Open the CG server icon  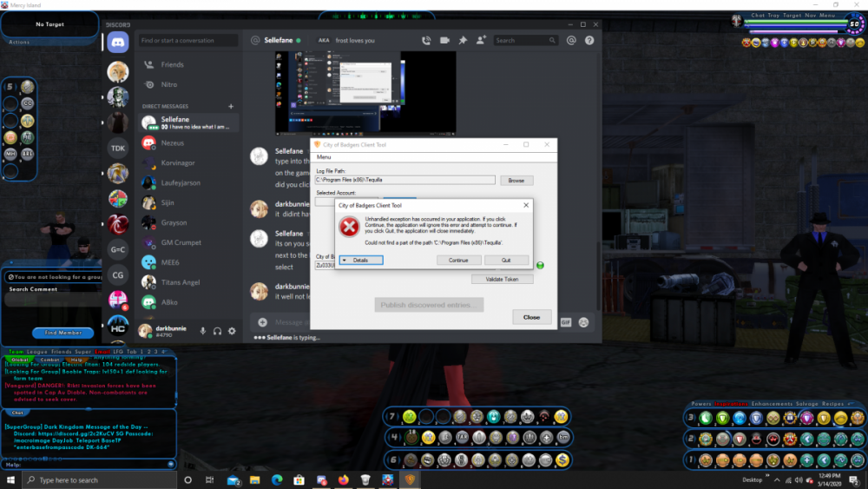coord(118,274)
